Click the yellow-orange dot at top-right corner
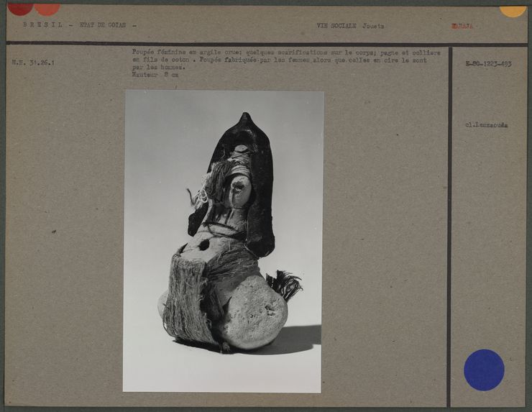Viewport: 532px width, 412px height. 513,10
